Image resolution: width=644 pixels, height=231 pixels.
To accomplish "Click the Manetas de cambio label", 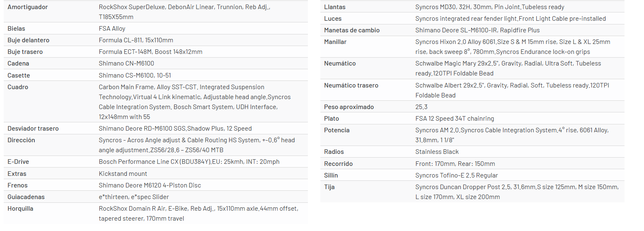I will pos(352,30).
